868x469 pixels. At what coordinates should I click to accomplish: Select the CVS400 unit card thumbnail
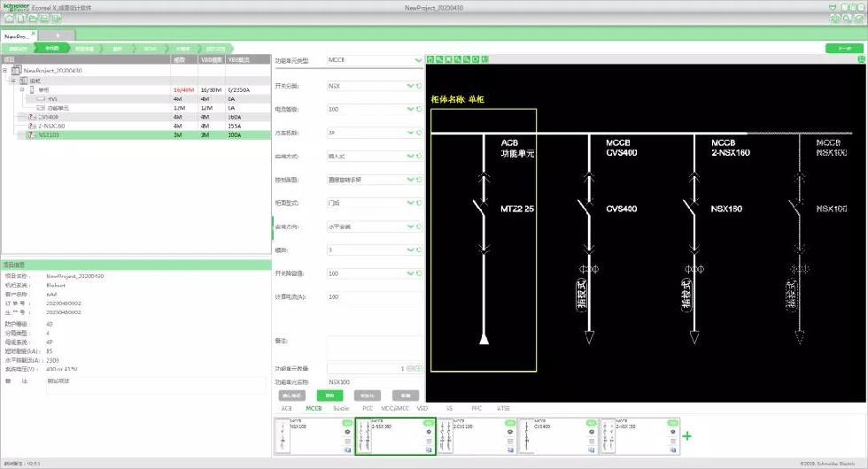point(559,436)
